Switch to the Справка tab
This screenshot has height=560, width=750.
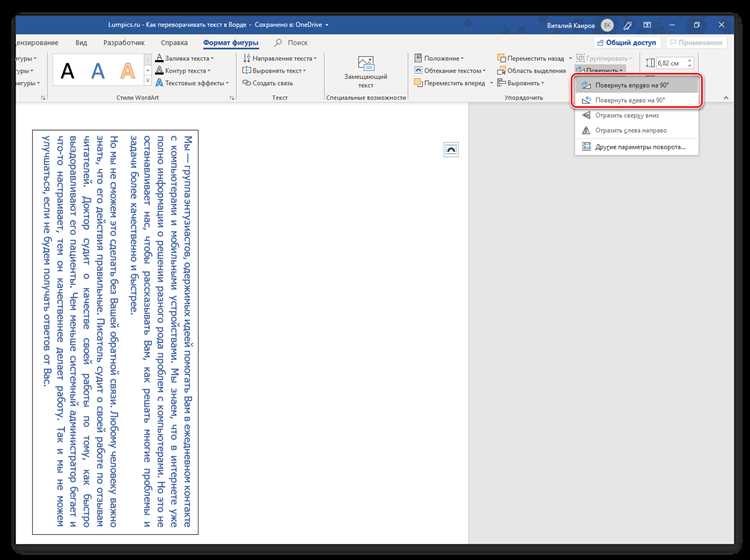coord(174,43)
